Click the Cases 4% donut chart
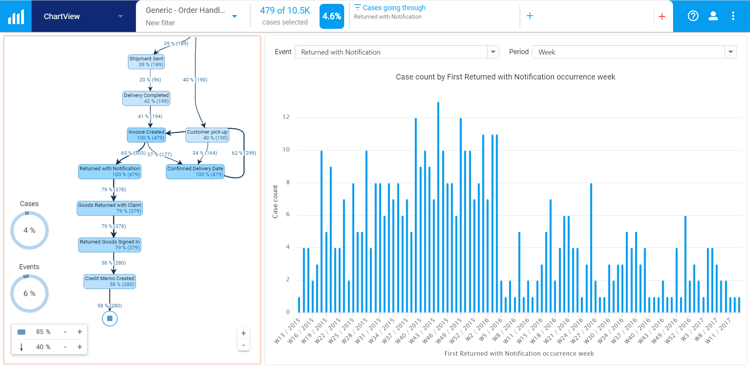The height and width of the screenshot is (367, 750). [30, 230]
